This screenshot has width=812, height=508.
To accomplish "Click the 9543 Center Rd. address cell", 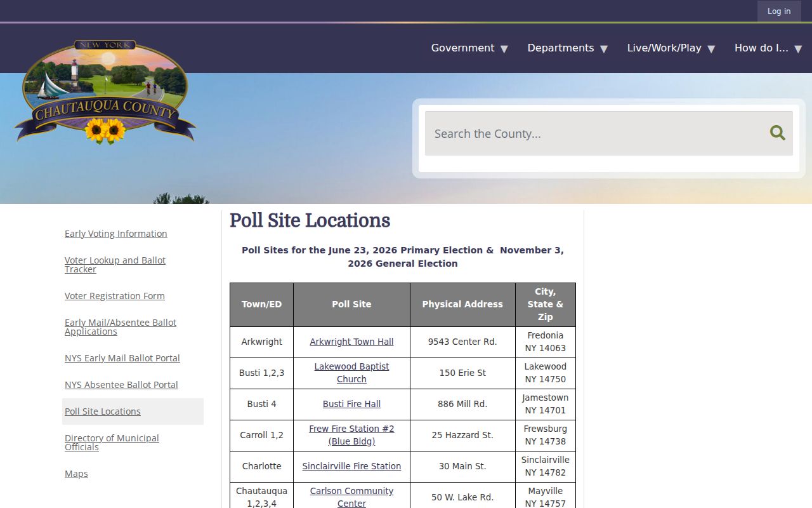I will [462, 342].
